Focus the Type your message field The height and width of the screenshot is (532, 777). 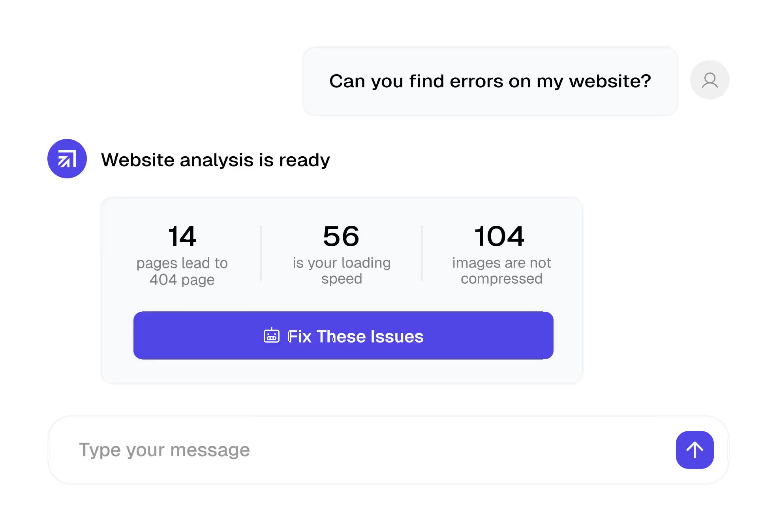(x=355, y=450)
